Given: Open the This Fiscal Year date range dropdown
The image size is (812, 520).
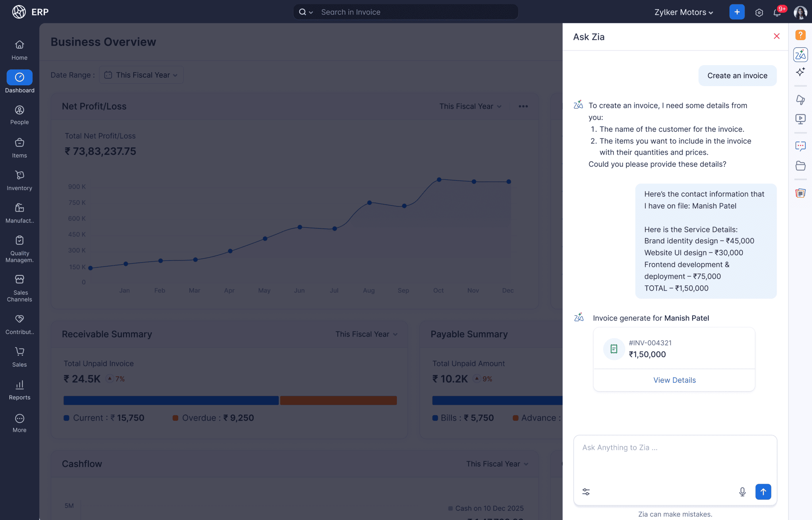Looking at the screenshot, I should click(141, 75).
